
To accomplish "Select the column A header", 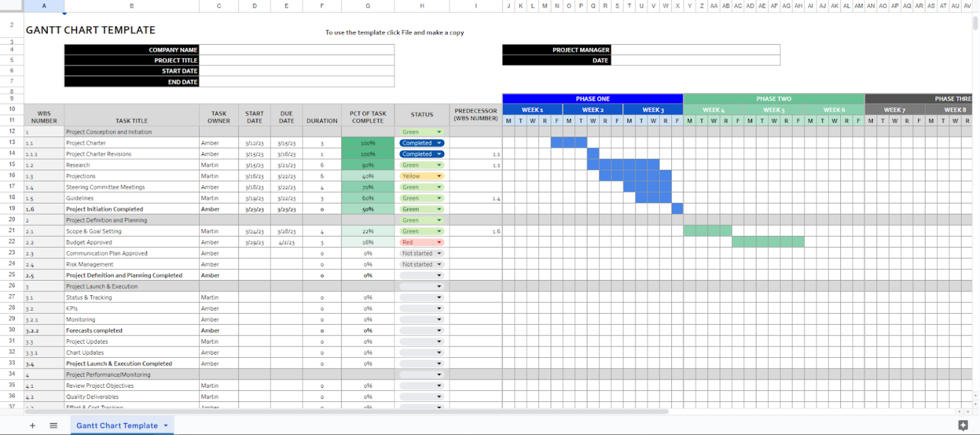I will tap(43, 5).
